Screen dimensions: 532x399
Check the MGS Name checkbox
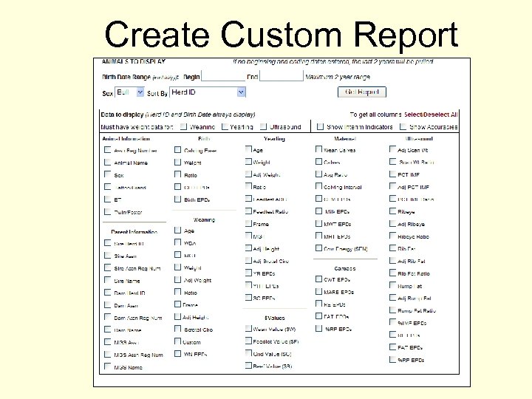(108, 366)
